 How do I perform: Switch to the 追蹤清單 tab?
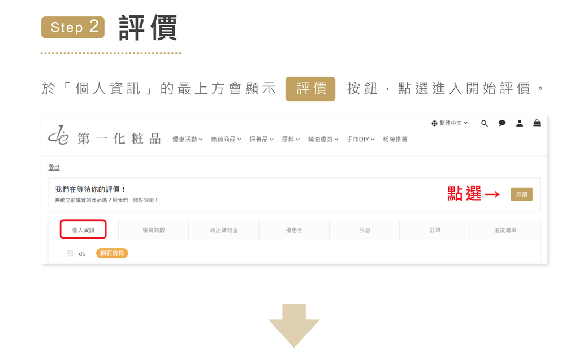[505, 230]
